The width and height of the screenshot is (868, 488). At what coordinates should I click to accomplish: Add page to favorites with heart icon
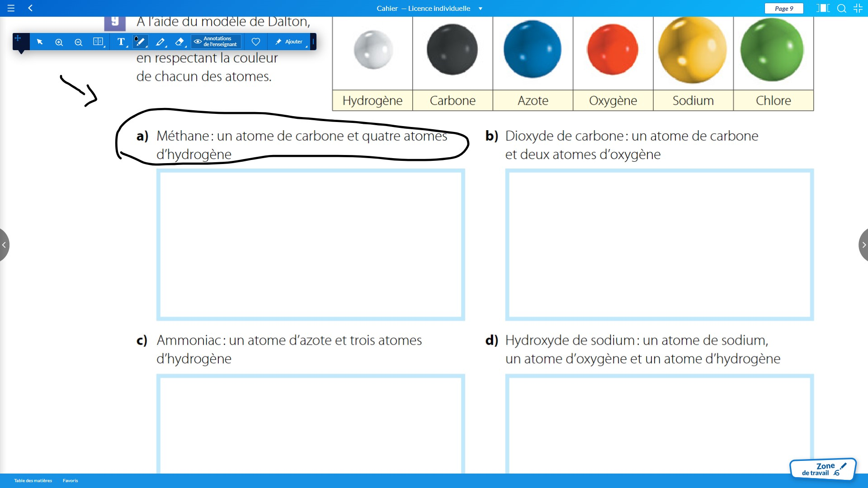click(x=255, y=42)
